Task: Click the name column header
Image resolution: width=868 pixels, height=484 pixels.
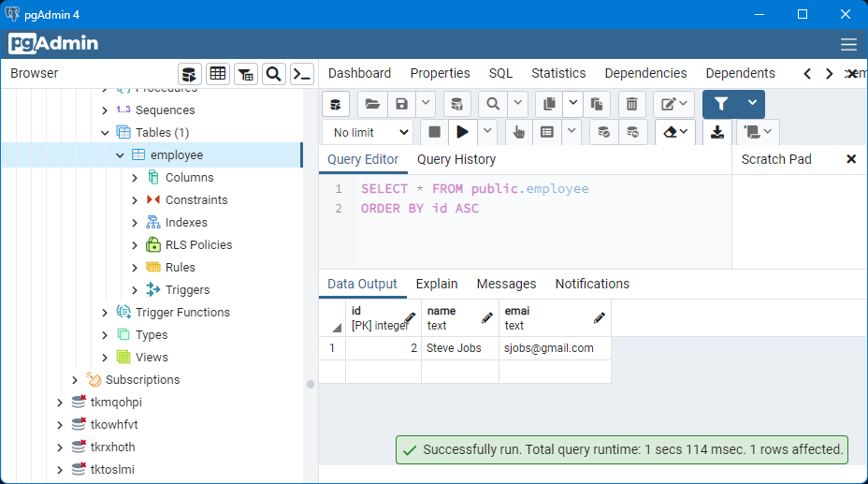Action: click(x=460, y=318)
